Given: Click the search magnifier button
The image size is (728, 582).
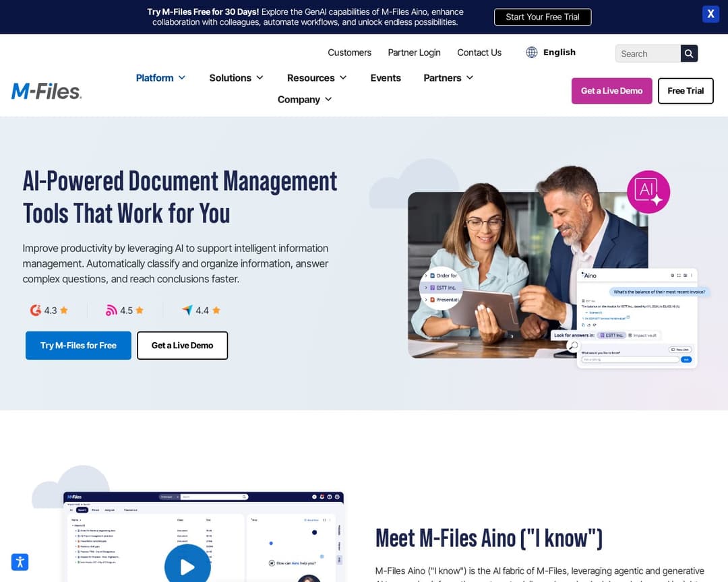Looking at the screenshot, I should [x=689, y=53].
